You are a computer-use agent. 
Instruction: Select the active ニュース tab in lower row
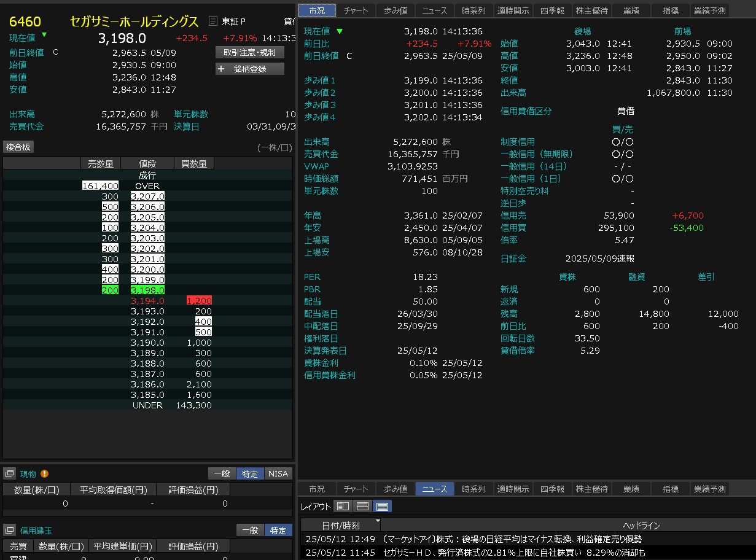tap(435, 489)
